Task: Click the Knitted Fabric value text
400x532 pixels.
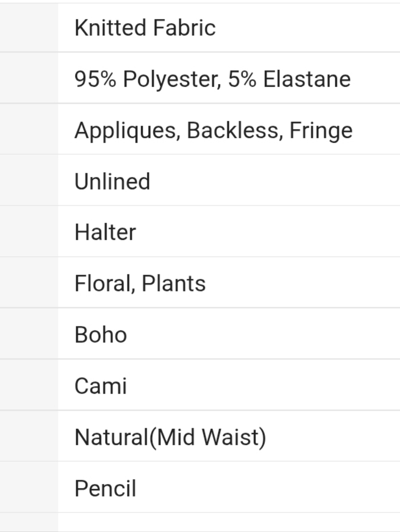Action: (x=145, y=28)
